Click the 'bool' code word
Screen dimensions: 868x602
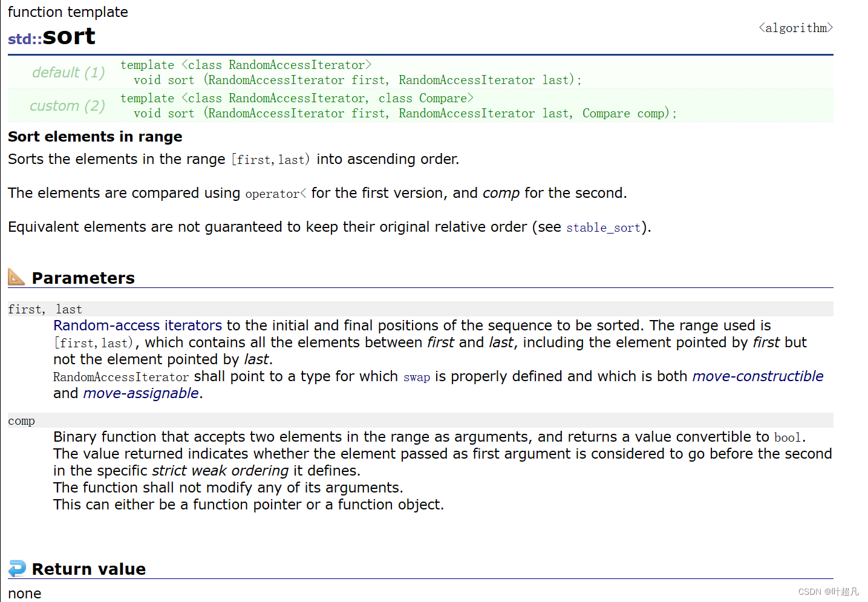point(788,437)
